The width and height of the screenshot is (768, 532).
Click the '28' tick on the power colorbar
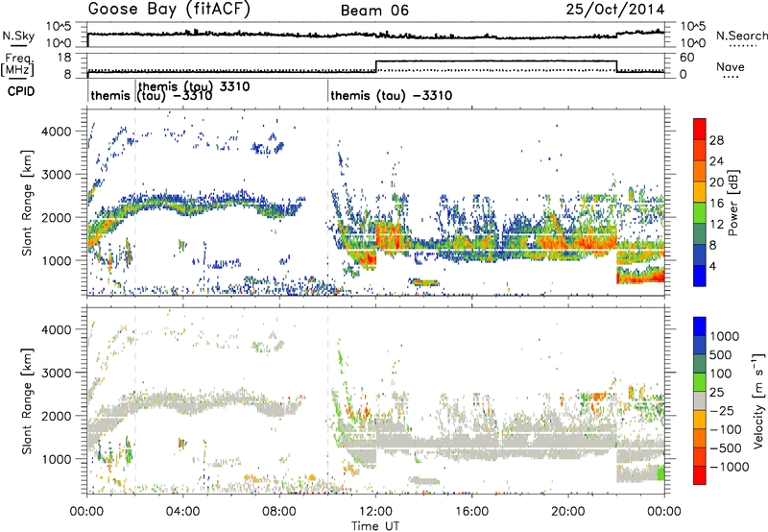pyautogui.click(x=716, y=140)
